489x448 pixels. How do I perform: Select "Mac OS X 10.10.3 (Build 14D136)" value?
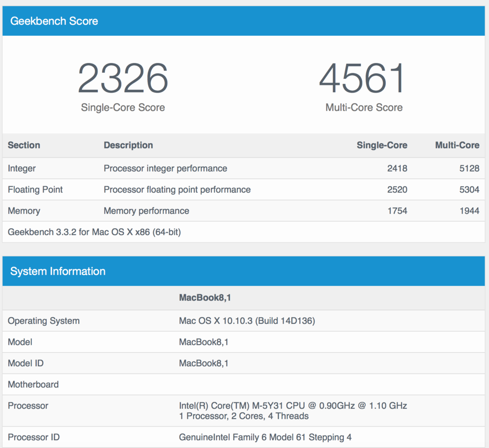click(x=247, y=321)
